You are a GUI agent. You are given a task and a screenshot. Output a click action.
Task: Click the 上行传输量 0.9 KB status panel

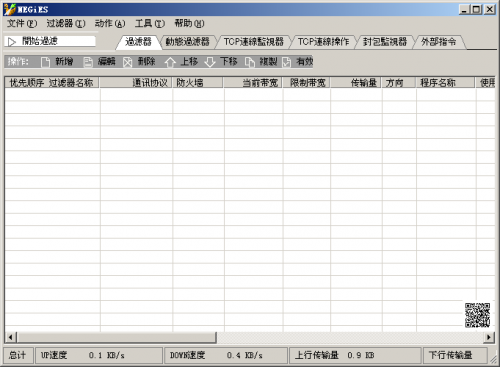(x=355, y=355)
